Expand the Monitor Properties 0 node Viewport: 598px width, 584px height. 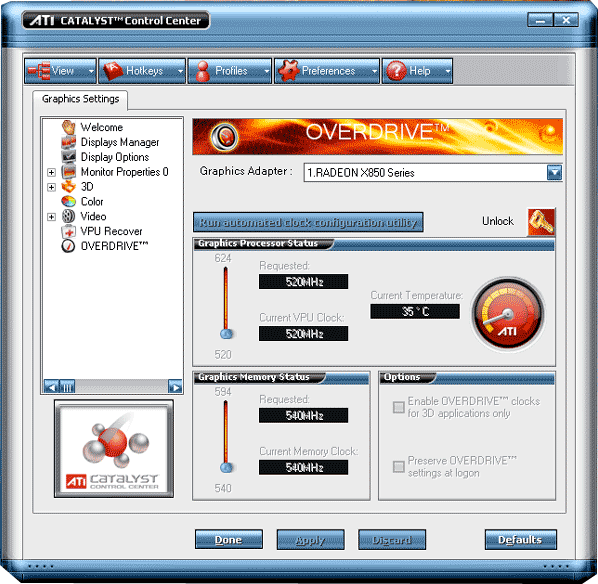click(51, 172)
